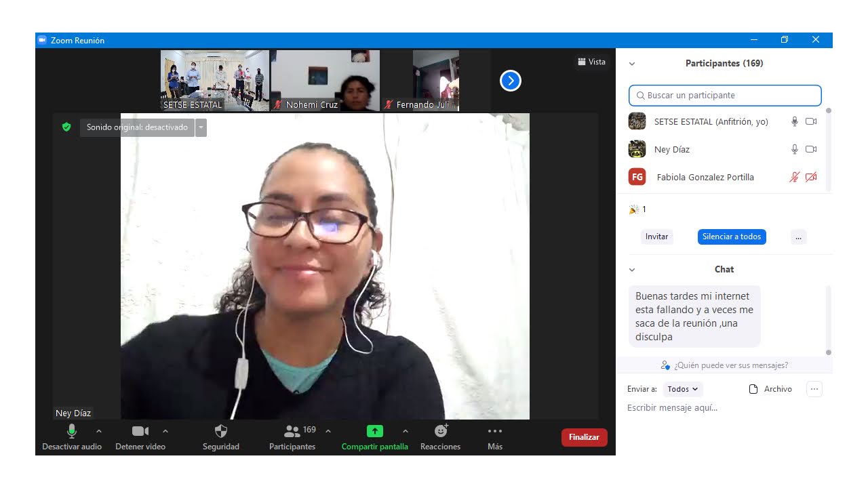The height and width of the screenshot is (488, 868).
Task: Open the Más three-dots menu
Action: pos(495,431)
